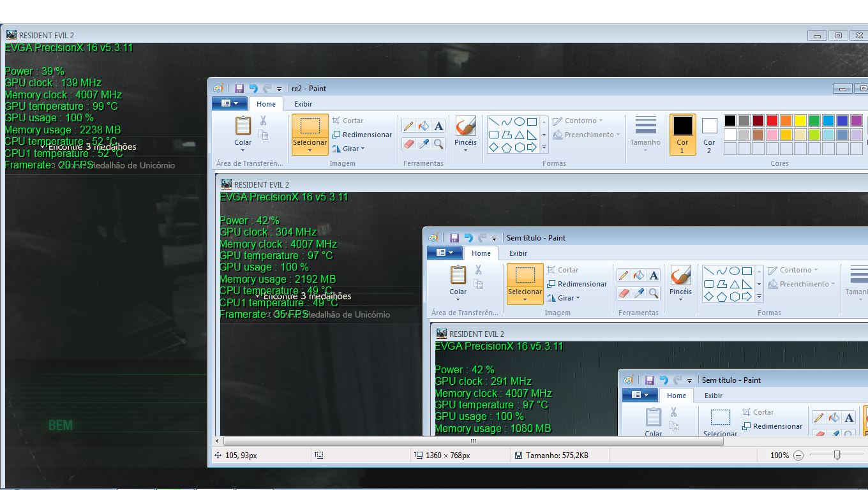This screenshot has height=490, width=868.
Task: Select Pencil tool in re2 - Paint Ferramentas
Action: [408, 126]
